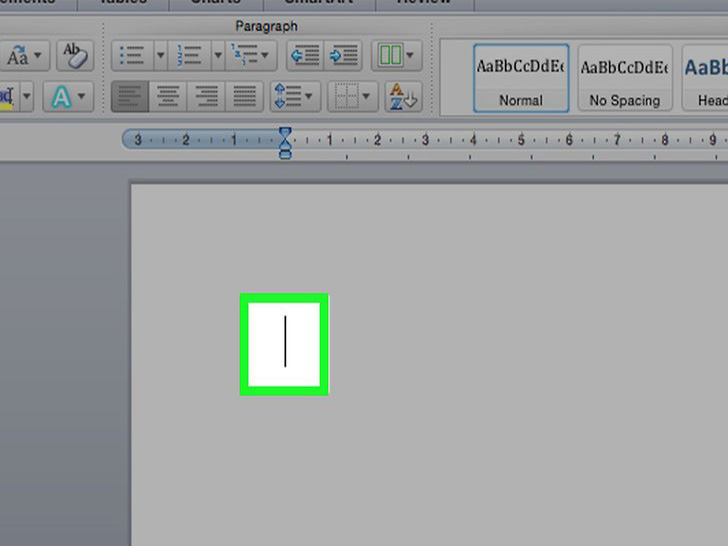Open the bullet list style dropdown
Screen dimensions: 728x546
click(161, 56)
